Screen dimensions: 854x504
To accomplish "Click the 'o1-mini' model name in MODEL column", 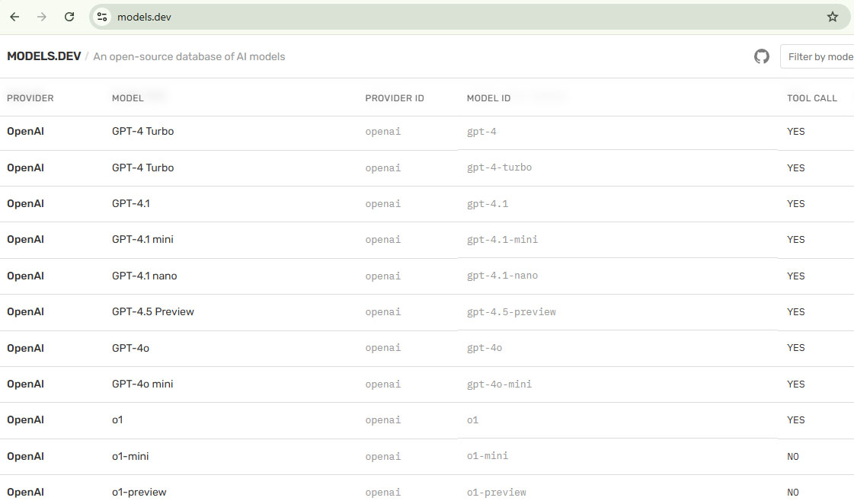I will (130, 456).
